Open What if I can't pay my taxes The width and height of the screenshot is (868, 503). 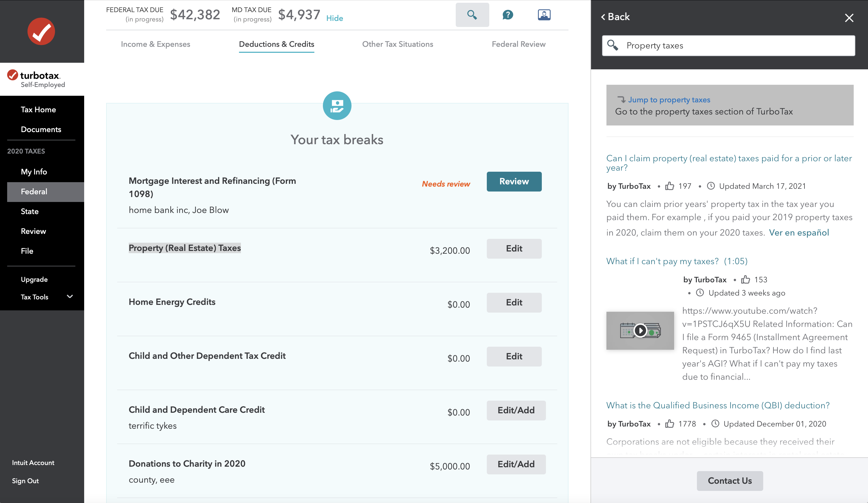pos(677,261)
